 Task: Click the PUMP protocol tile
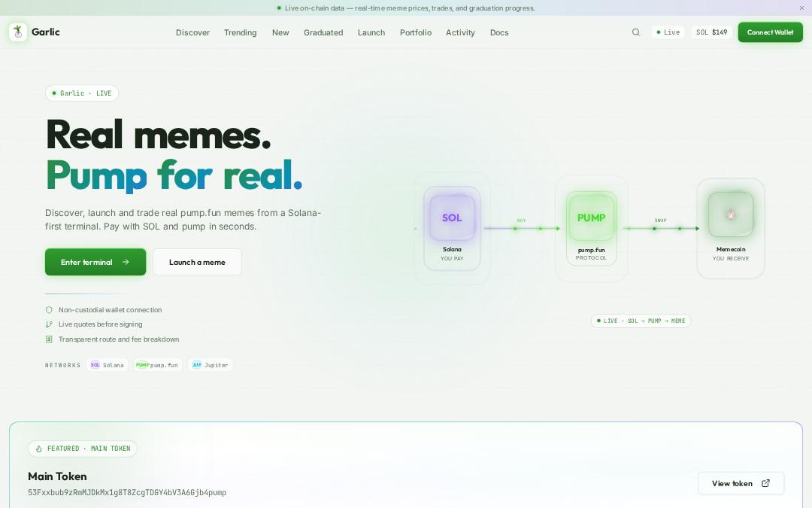click(x=591, y=217)
